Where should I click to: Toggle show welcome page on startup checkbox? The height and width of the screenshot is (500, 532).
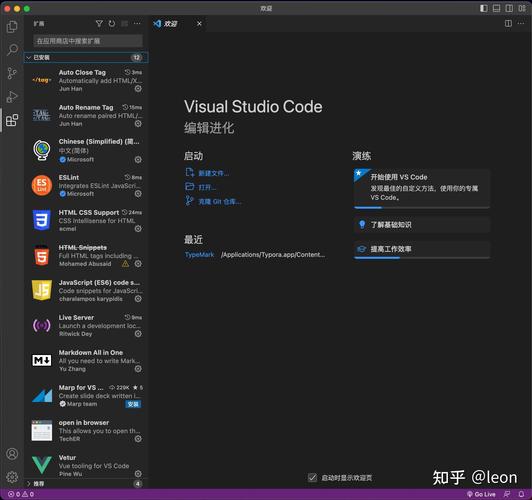[312, 478]
